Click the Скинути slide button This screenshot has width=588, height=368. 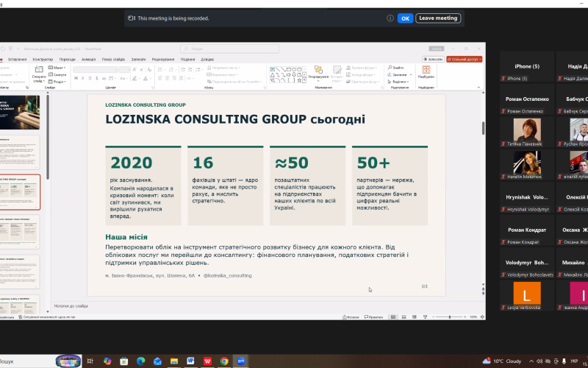(x=57, y=75)
